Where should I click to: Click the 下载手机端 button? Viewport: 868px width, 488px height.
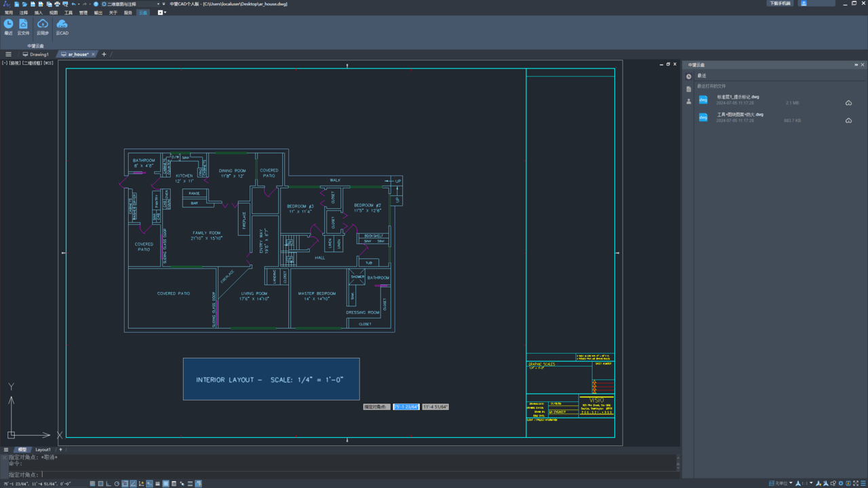(779, 3)
